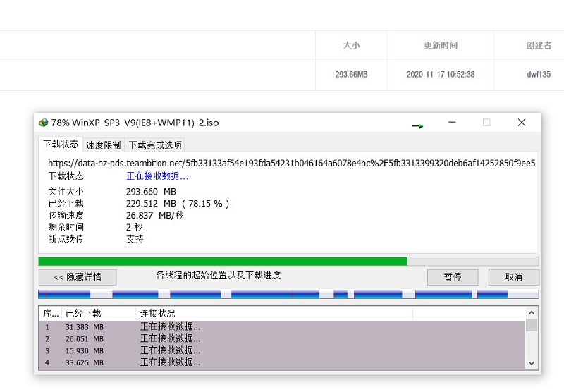
Task: Click the 各线程的起始位置以及下载进度 label
Action: click(219, 276)
